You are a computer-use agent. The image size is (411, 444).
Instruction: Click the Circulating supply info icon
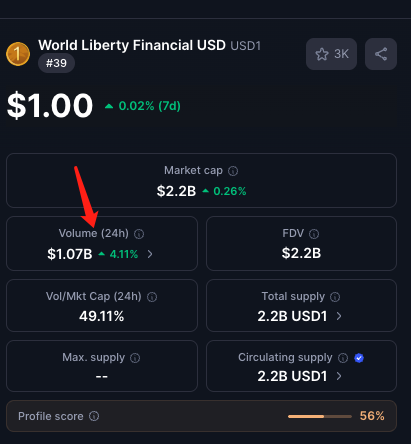click(343, 358)
